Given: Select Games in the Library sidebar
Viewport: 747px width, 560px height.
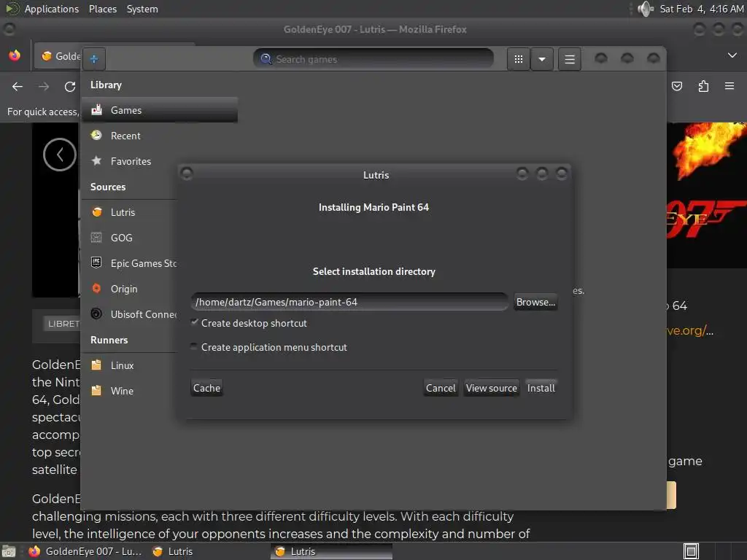Looking at the screenshot, I should [x=160, y=110].
